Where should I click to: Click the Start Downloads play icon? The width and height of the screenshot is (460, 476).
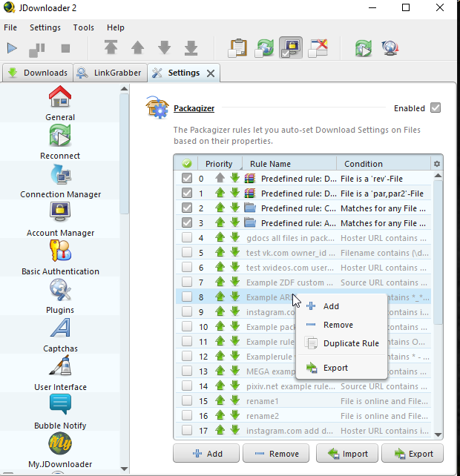pos(12,48)
